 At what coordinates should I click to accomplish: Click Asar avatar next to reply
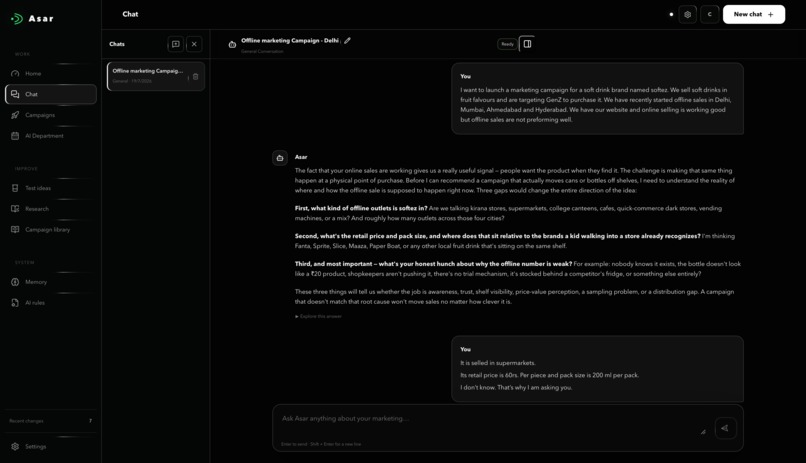pyautogui.click(x=280, y=158)
